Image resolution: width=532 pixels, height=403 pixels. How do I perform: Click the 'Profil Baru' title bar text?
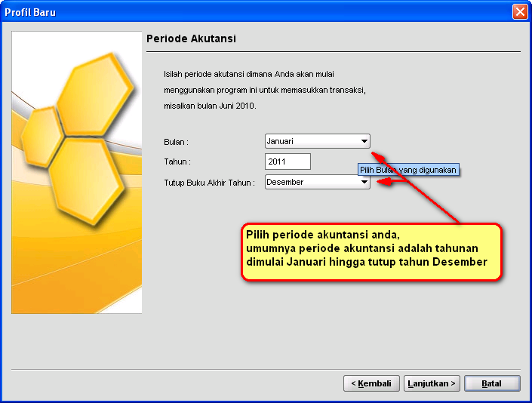tap(30, 12)
